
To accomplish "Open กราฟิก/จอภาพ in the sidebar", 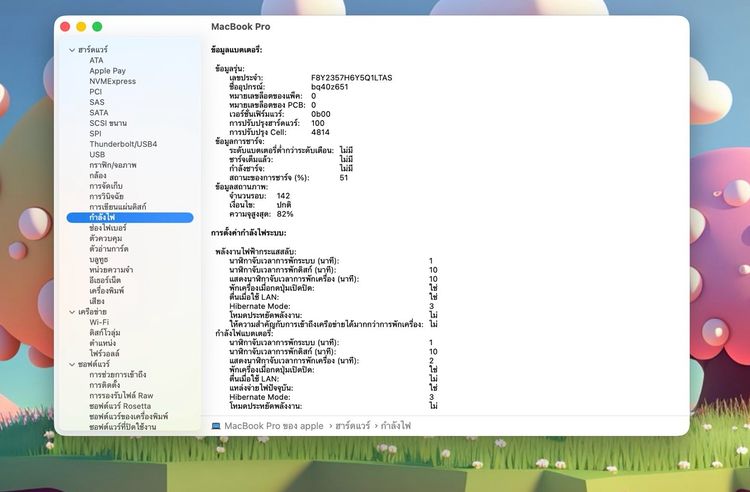I will coord(113,165).
